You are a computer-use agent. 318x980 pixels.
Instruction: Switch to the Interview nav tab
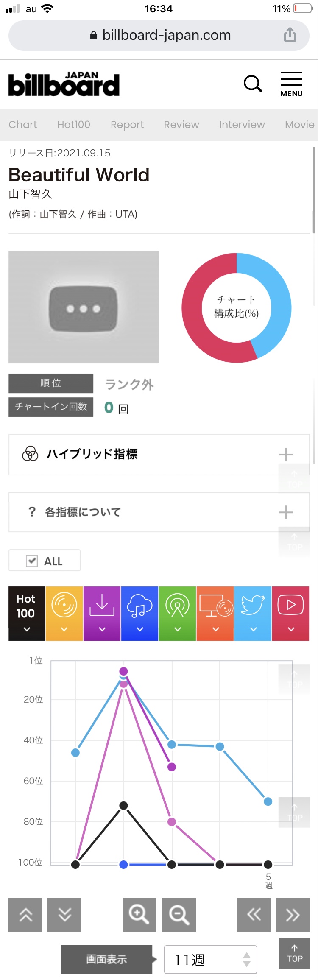(242, 124)
